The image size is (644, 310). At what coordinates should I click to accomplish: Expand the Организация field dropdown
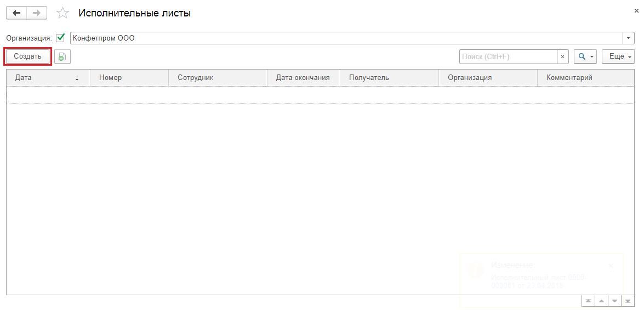(x=629, y=38)
